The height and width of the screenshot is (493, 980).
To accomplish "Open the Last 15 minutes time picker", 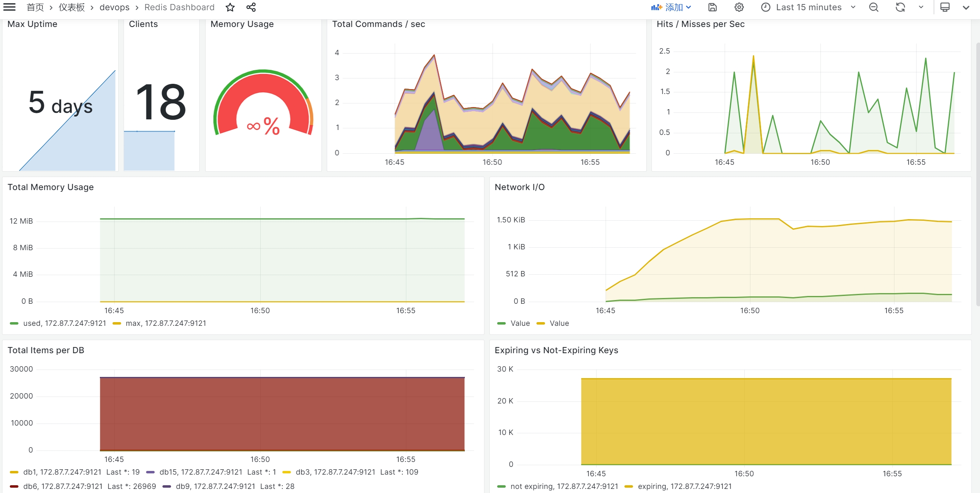I will [809, 7].
